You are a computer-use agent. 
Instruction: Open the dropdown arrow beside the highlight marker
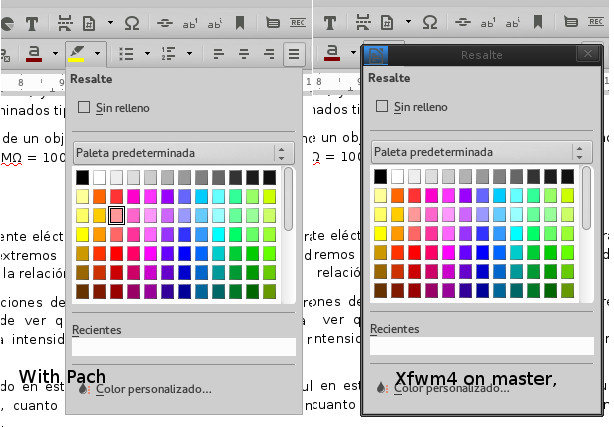(97, 54)
